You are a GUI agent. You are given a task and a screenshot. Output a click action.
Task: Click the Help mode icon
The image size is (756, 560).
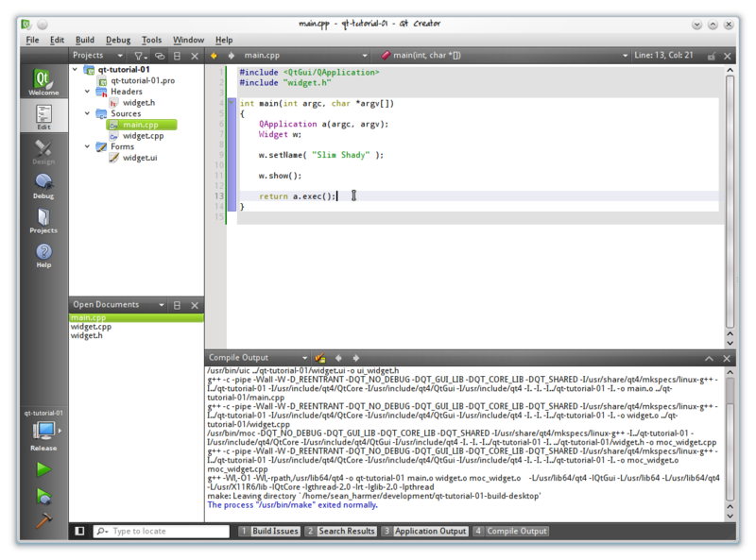coord(43,254)
